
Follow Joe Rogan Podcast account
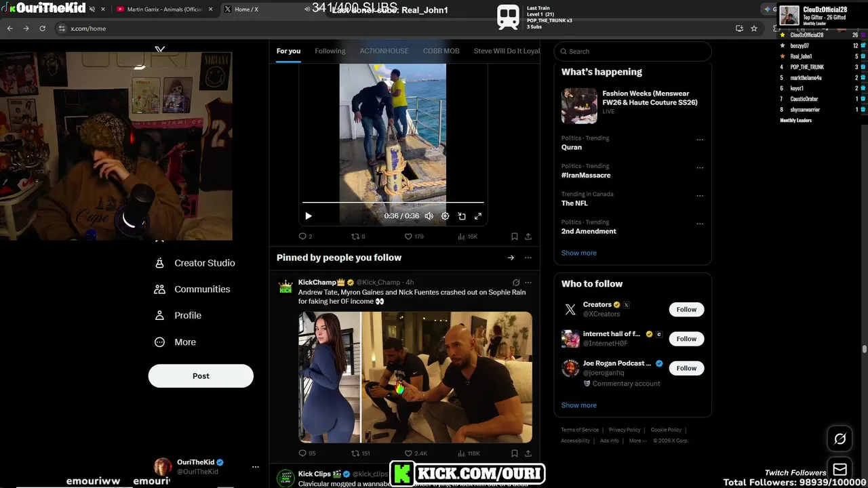pyautogui.click(x=686, y=368)
